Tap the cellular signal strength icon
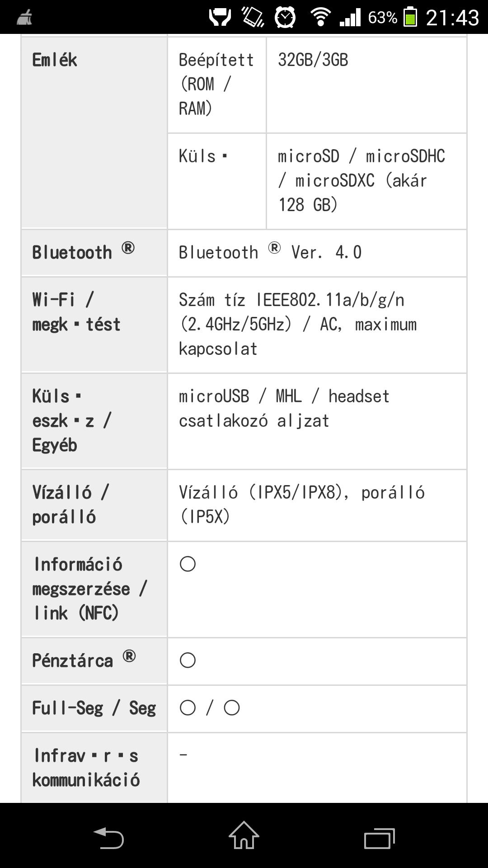488x868 pixels. 350,17
